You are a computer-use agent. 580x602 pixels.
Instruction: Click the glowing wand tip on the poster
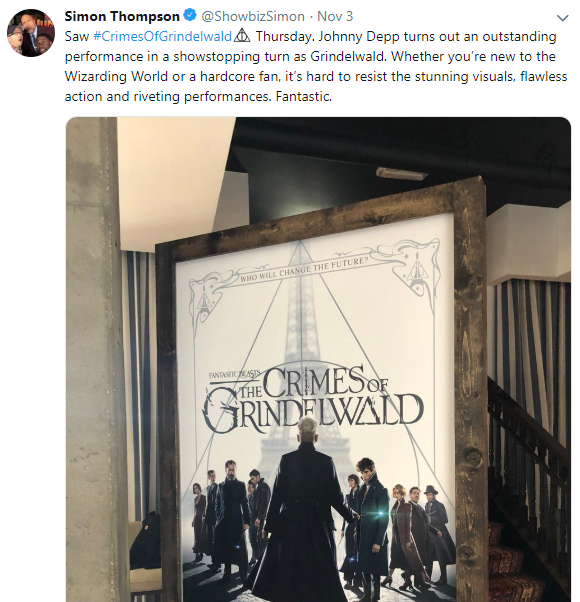click(x=380, y=513)
